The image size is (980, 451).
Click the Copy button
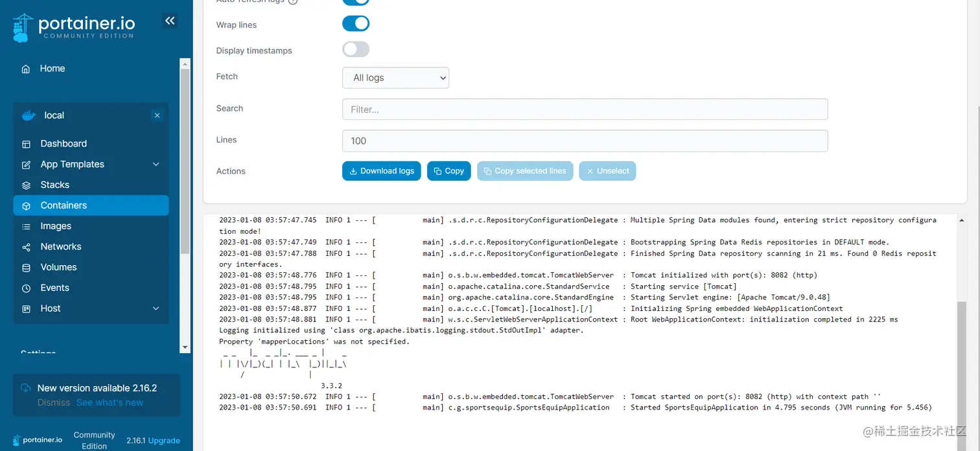449,171
